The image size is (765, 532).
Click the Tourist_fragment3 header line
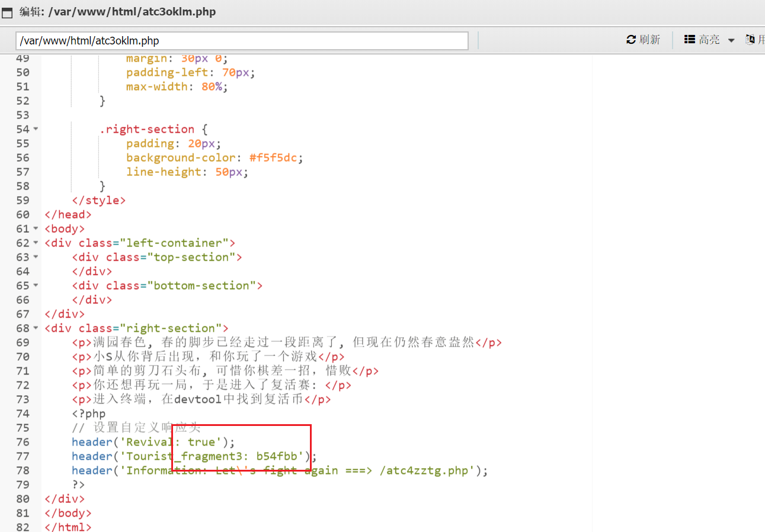coord(194,456)
